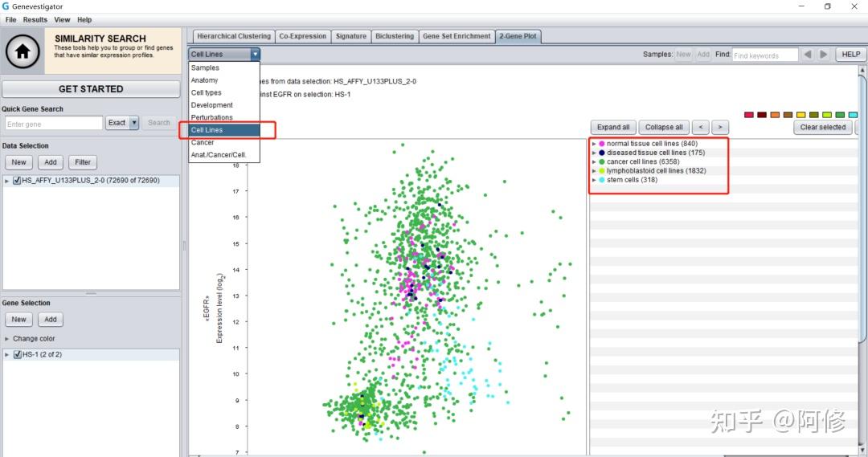Click the previous search result arrow

pyautogui.click(x=808, y=55)
